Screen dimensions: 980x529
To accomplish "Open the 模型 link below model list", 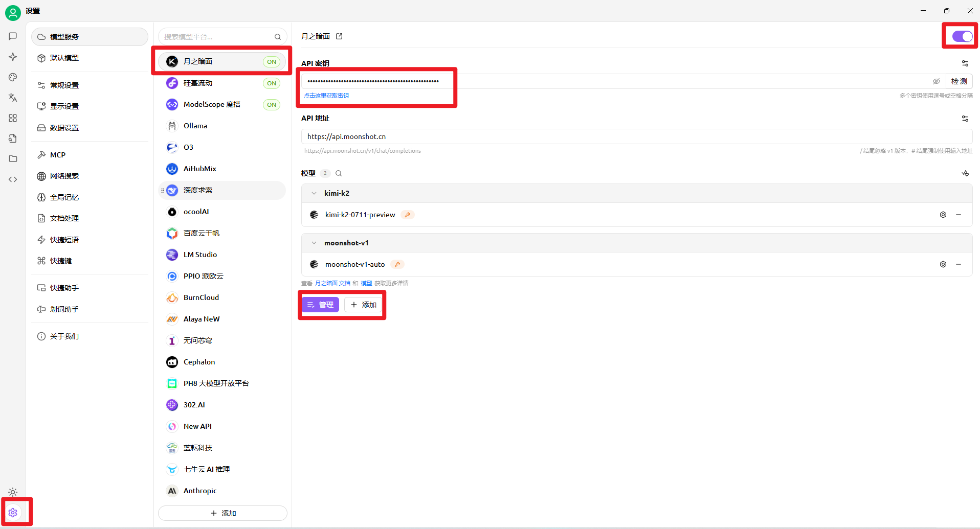I will point(366,283).
